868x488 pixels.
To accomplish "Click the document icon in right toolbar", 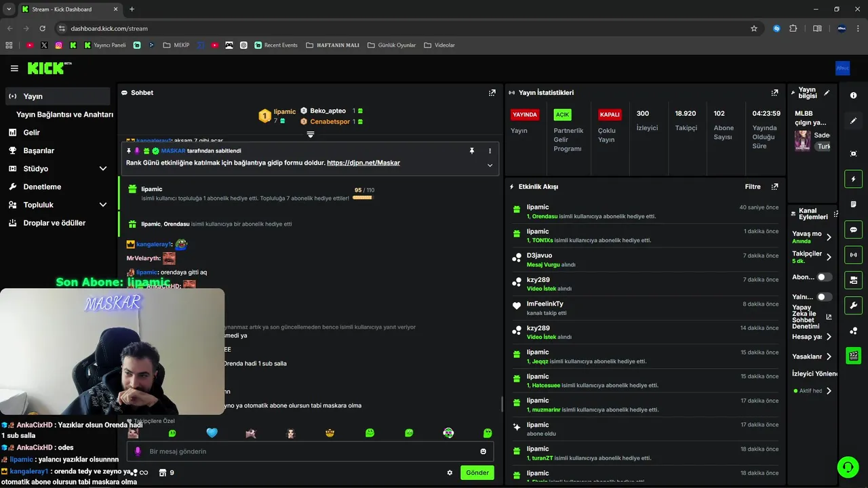I will 854,204.
